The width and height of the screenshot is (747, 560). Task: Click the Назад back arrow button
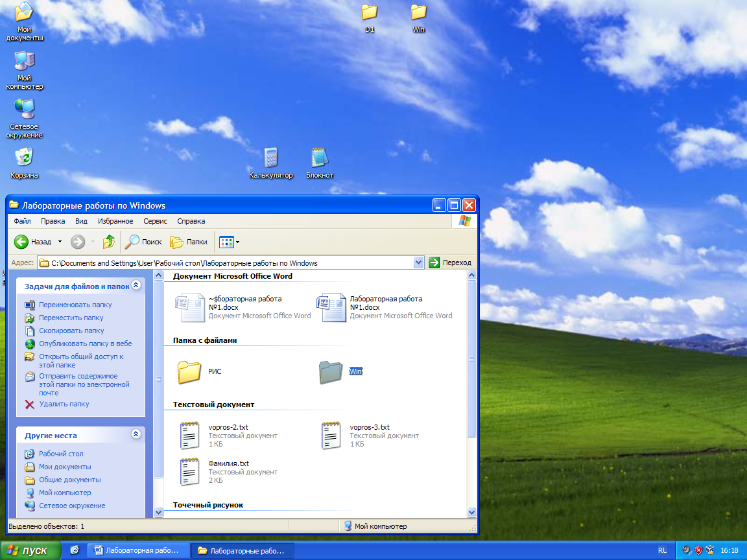tap(32, 242)
